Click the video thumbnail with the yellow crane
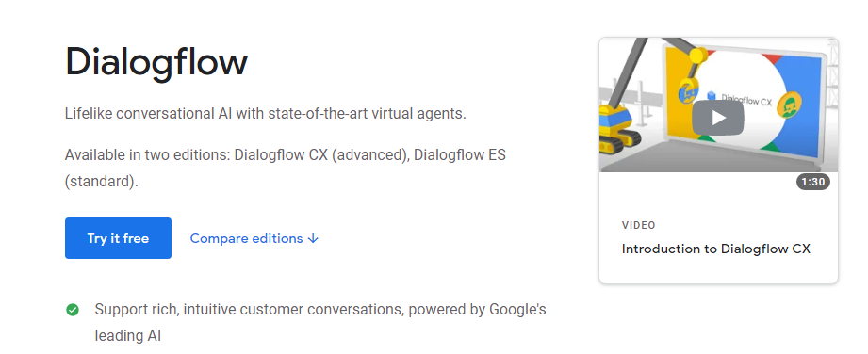This screenshot has width=868, height=354. tap(718, 105)
